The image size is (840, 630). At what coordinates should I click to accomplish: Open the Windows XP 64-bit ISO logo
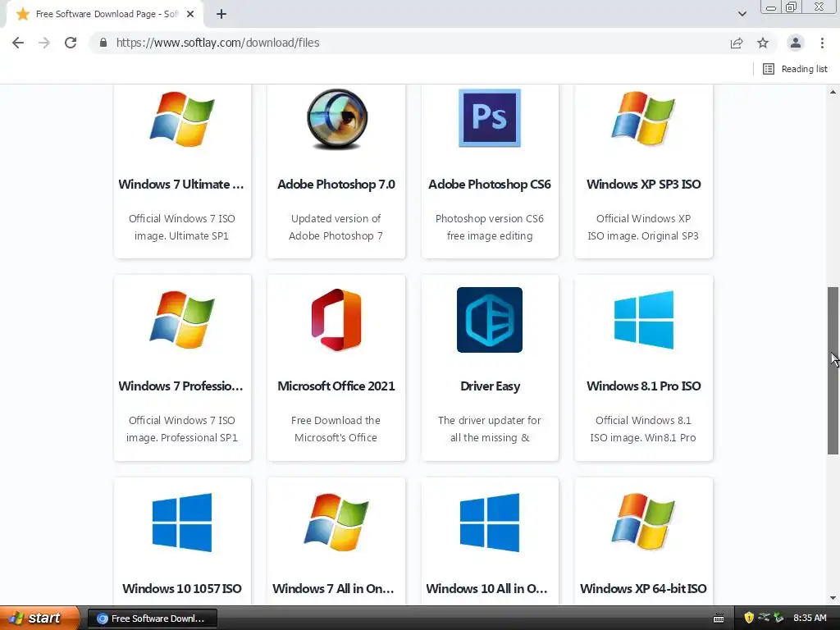643,523
